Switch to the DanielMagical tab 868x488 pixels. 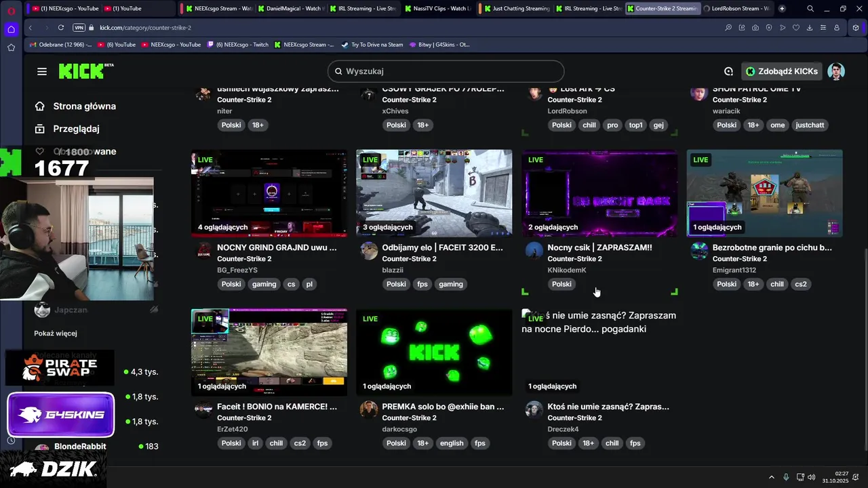coord(291,9)
